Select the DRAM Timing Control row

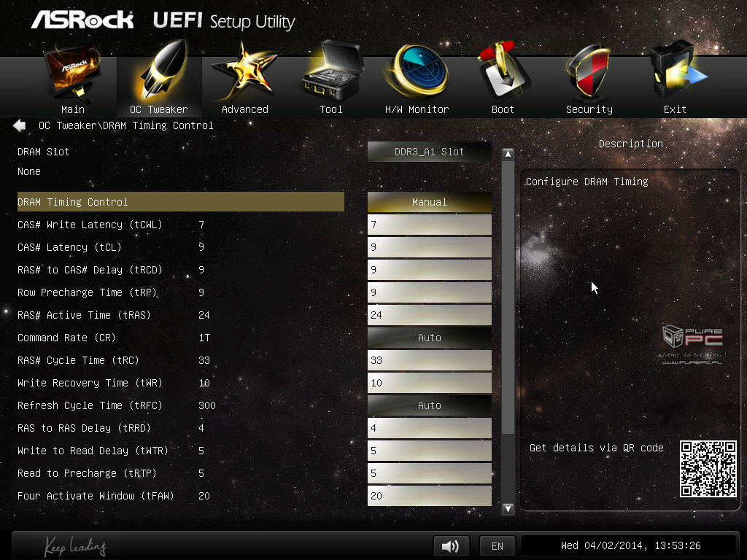181,202
